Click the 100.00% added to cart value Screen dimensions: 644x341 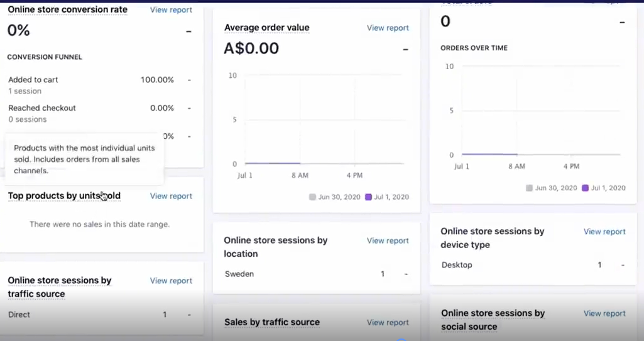click(x=157, y=80)
